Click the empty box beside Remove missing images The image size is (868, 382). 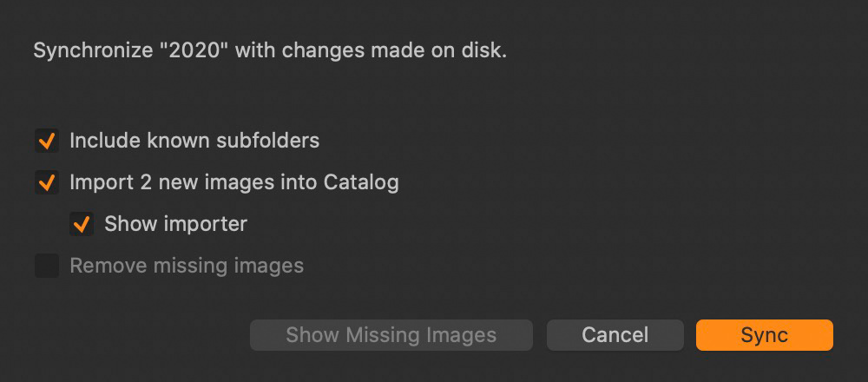pyautogui.click(x=47, y=266)
